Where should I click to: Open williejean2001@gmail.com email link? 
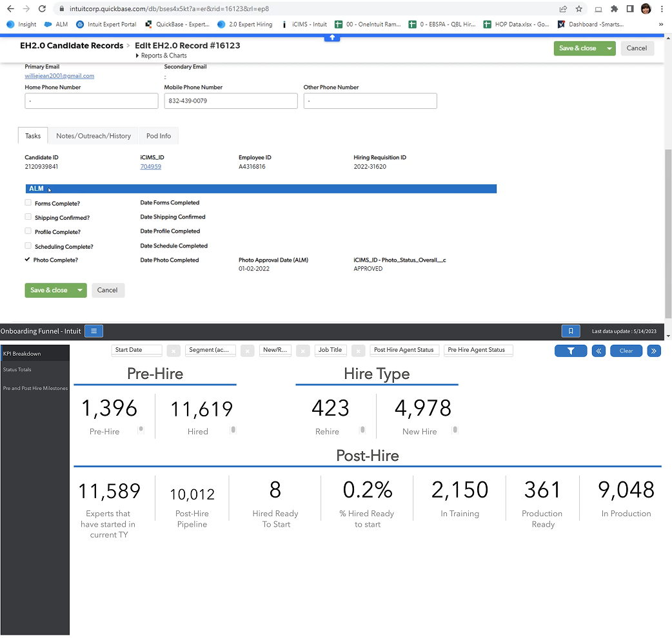(59, 76)
